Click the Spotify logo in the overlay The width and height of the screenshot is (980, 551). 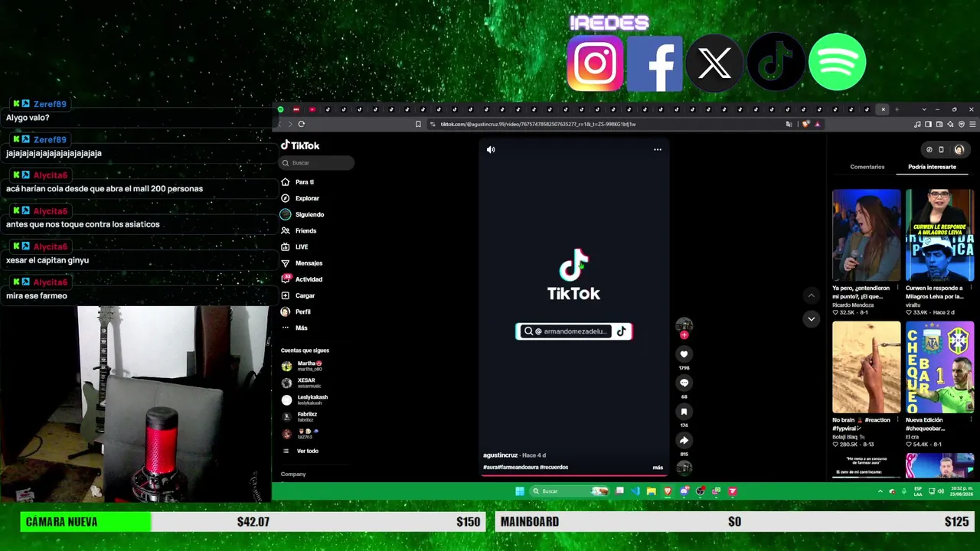pos(837,62)
